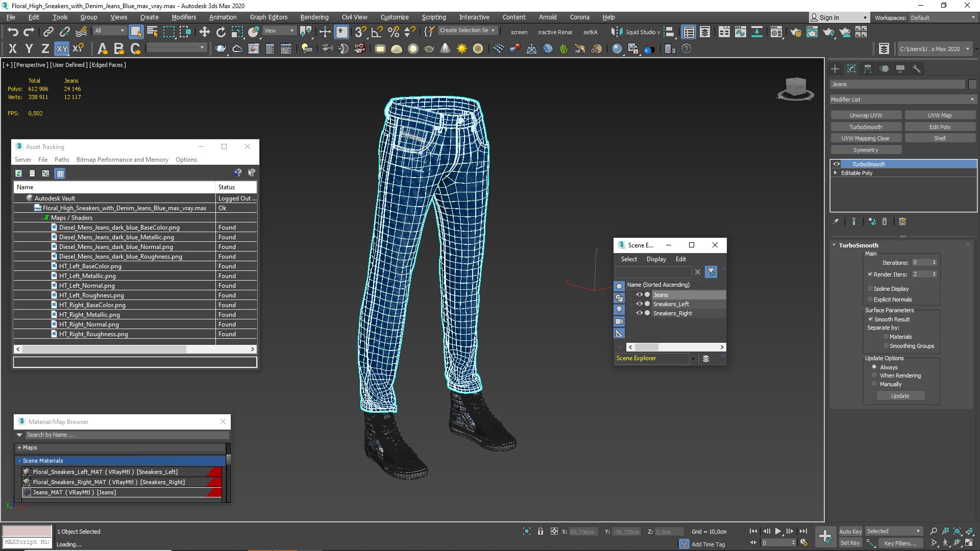Image resolution: width=980 pixels, height=551 pixels.
Task: Click the Edit Poly modifier button
Action: [940, 127]
